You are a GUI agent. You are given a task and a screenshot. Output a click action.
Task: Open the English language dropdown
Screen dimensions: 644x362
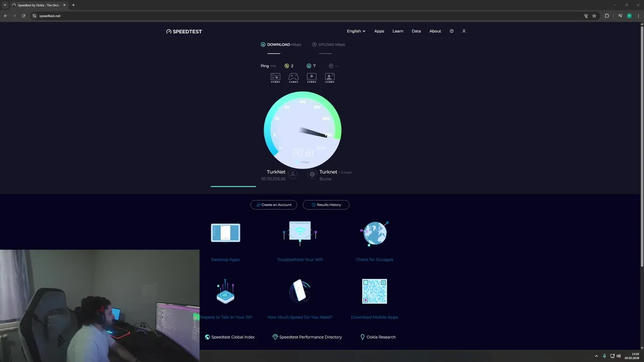pyautogui.click(x=356, y=31)
